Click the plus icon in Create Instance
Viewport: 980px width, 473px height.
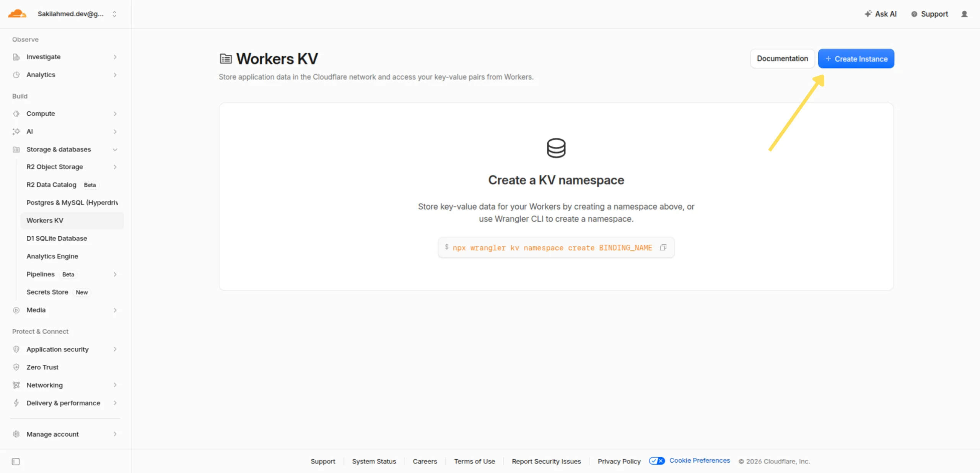point(828,59)
